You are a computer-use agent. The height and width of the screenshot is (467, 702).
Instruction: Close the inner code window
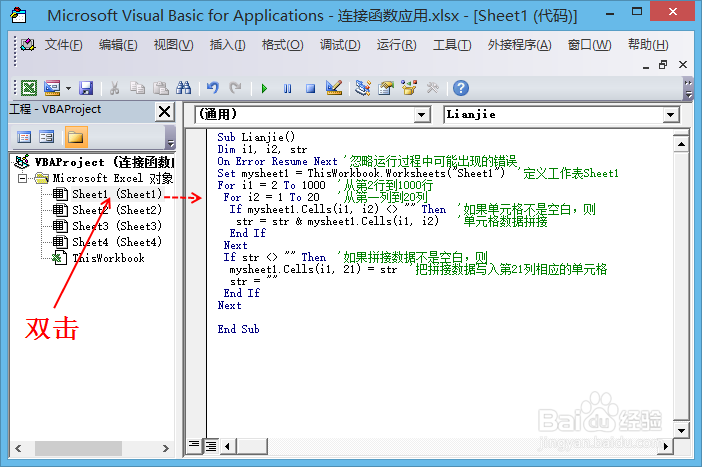click(x=683, y=65)
